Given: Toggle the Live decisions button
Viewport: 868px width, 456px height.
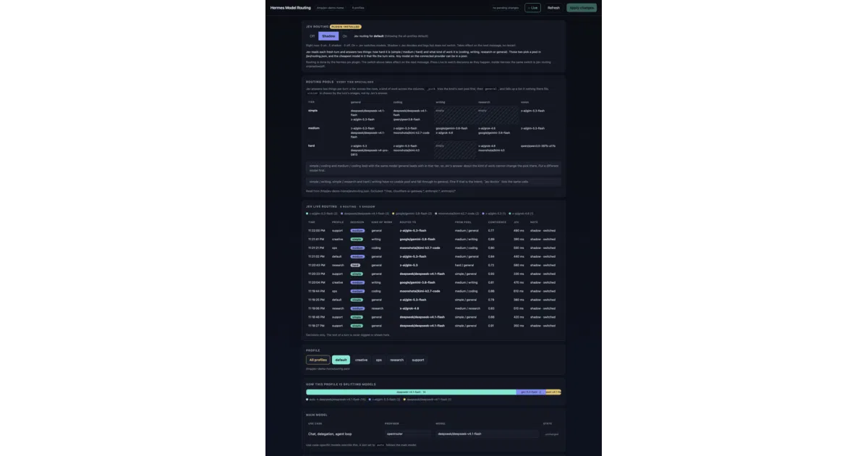Looking at the screenshot, I should [532, 8].
